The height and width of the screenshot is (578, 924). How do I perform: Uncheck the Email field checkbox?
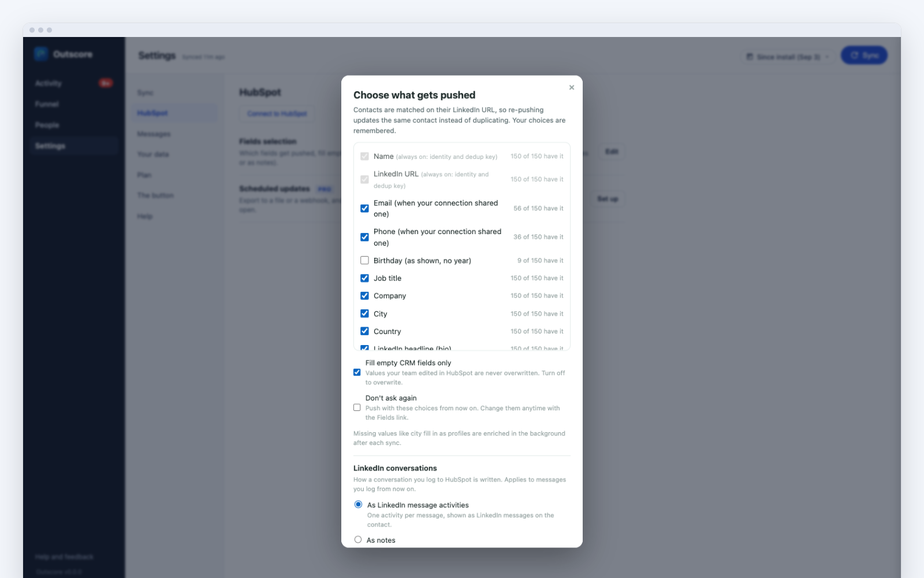tap(364, 208)
